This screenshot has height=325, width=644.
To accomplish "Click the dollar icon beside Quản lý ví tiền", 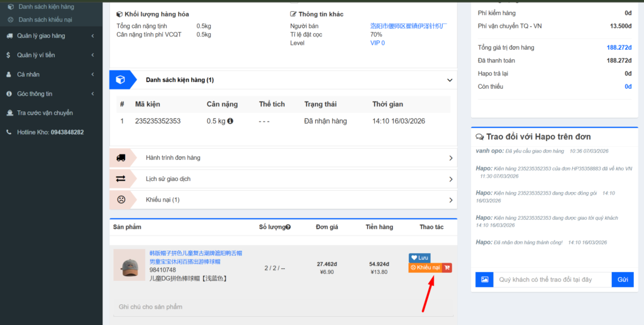I will [9, 55].
